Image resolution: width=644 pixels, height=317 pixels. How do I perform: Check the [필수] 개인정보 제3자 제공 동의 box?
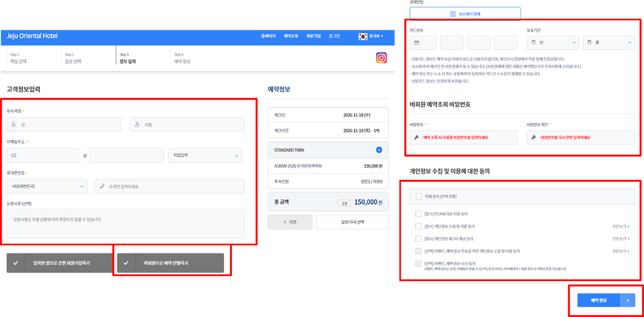tap(419, 239)
